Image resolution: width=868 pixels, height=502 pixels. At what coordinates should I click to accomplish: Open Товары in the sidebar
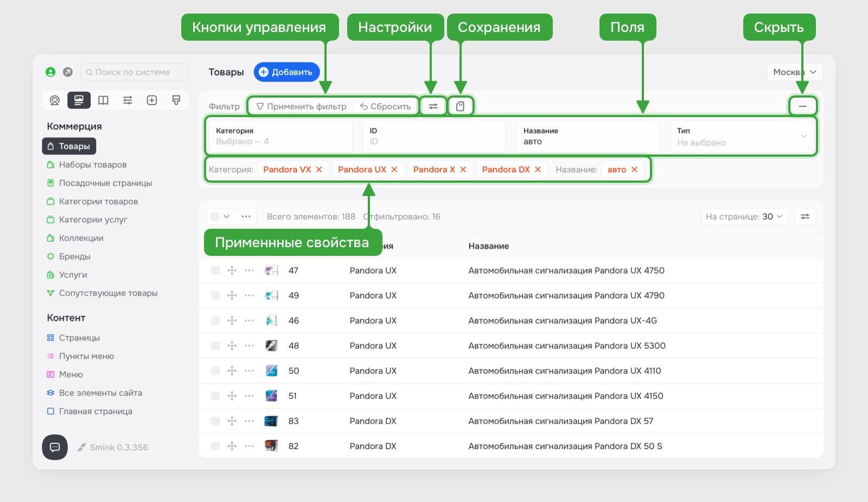[69, 146]
